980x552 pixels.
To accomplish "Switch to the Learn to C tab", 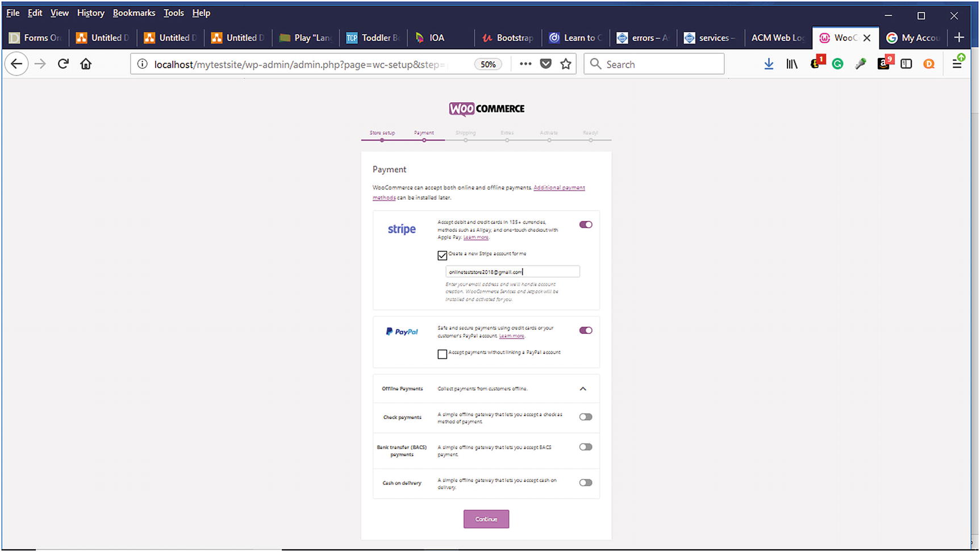I will (576, 37).
